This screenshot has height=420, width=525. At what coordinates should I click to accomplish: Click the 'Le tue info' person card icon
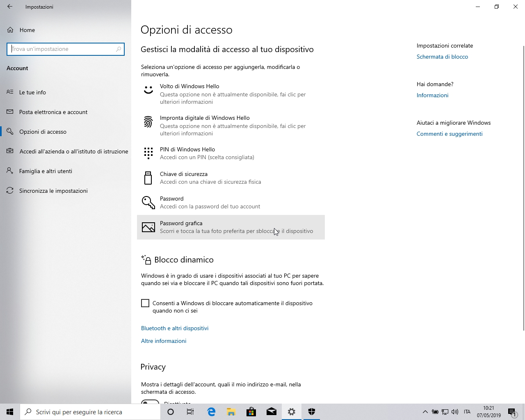10,92
